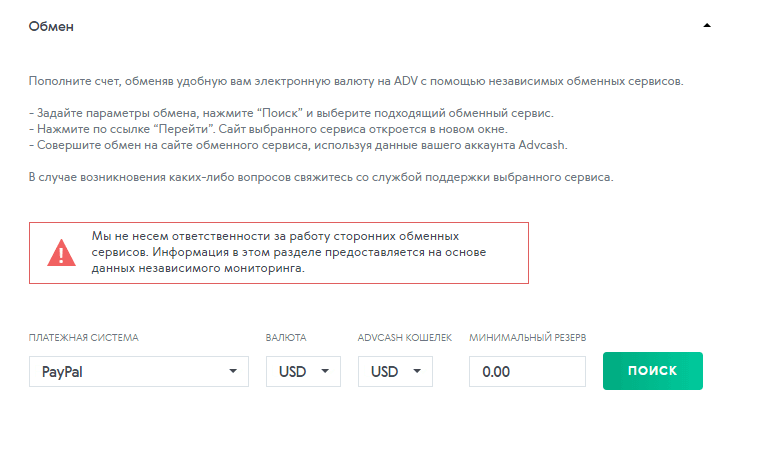Click the disclaimer text in the red box
The height and width of the screenshot is (465, 766).
pos(288,252)
